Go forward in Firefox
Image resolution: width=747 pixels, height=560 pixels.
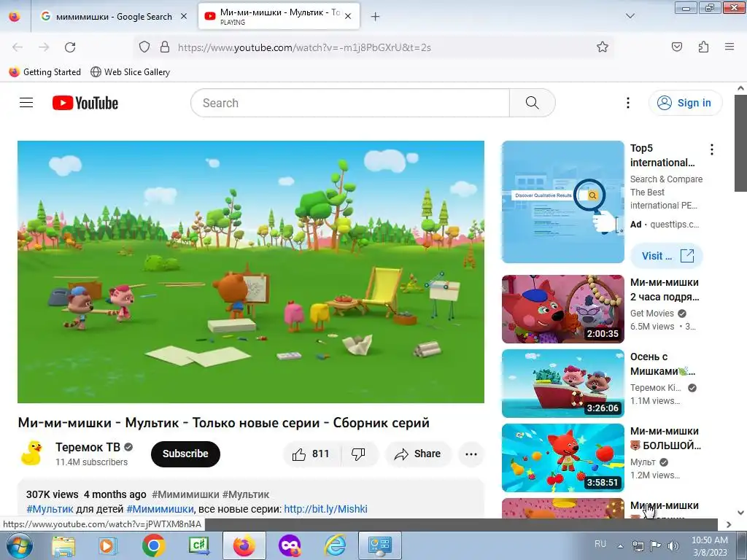pyautogui.click(x=44, y=47)
